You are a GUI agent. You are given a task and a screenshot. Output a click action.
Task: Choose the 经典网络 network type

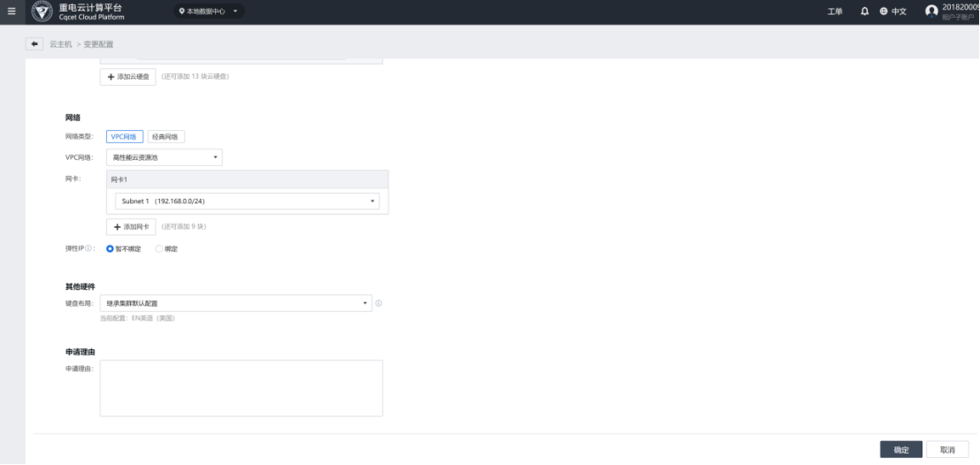tap(165, 137)
